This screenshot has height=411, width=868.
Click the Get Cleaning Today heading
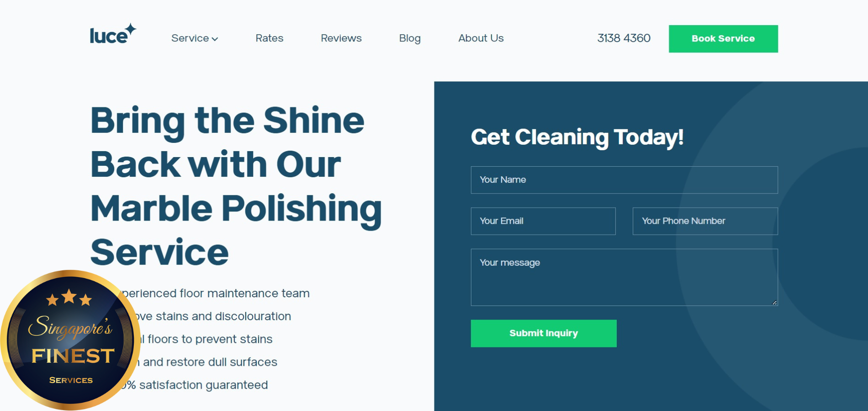(x=577, y=137)
